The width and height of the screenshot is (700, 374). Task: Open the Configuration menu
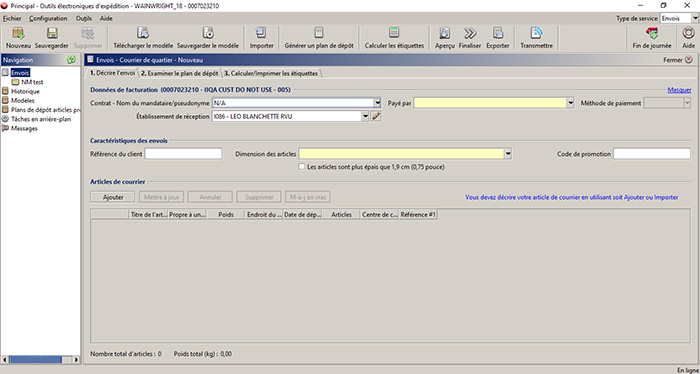48,18
